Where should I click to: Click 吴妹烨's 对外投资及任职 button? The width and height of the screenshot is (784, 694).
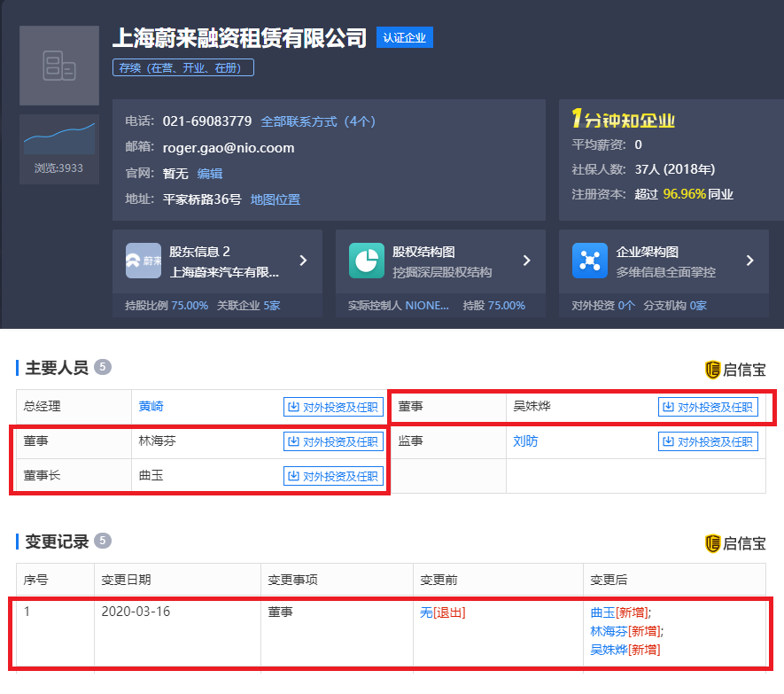[708, 406]
